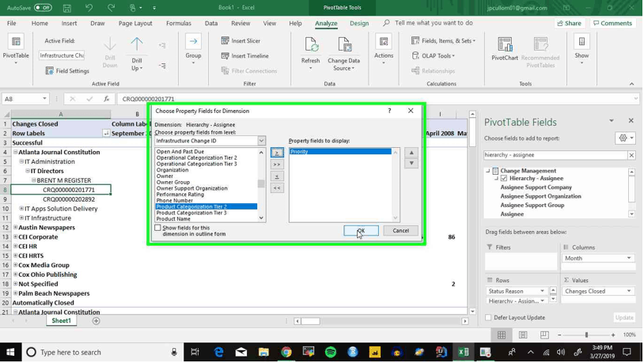Open dialog help question mark
This screenshot has width=644, height=363.
(389, 111)
